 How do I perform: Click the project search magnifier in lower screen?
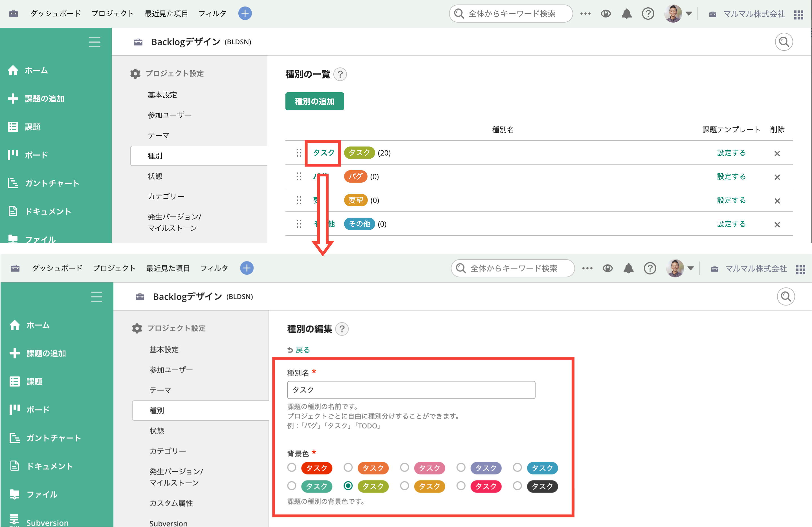pyautogui.click(x=786, y=296)
